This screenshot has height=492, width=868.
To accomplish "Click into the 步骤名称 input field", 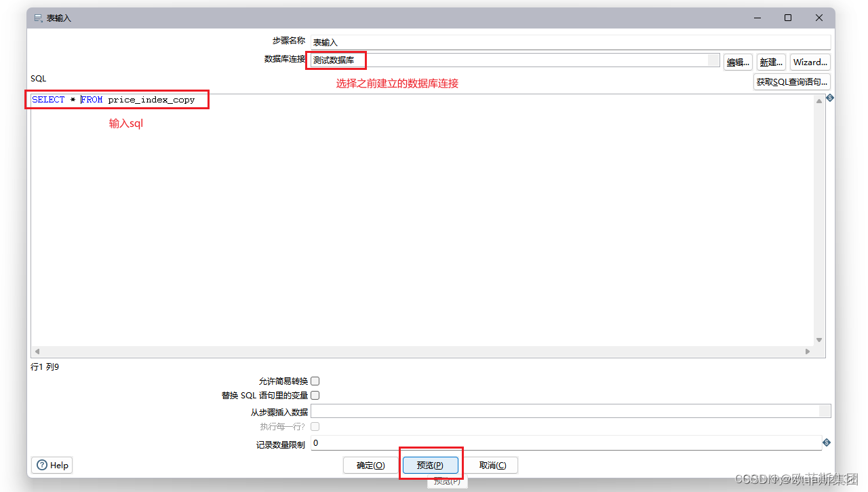I will pos(570,42).
